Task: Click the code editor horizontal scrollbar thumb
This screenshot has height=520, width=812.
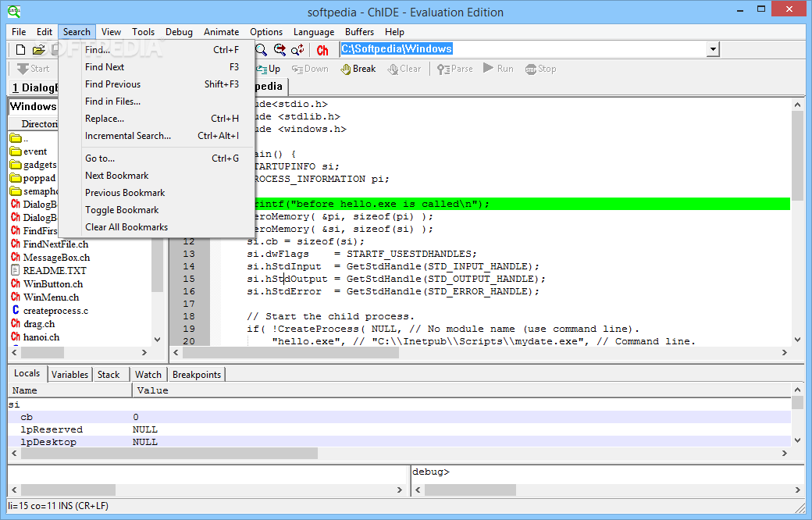Action: tap(290, 353)
